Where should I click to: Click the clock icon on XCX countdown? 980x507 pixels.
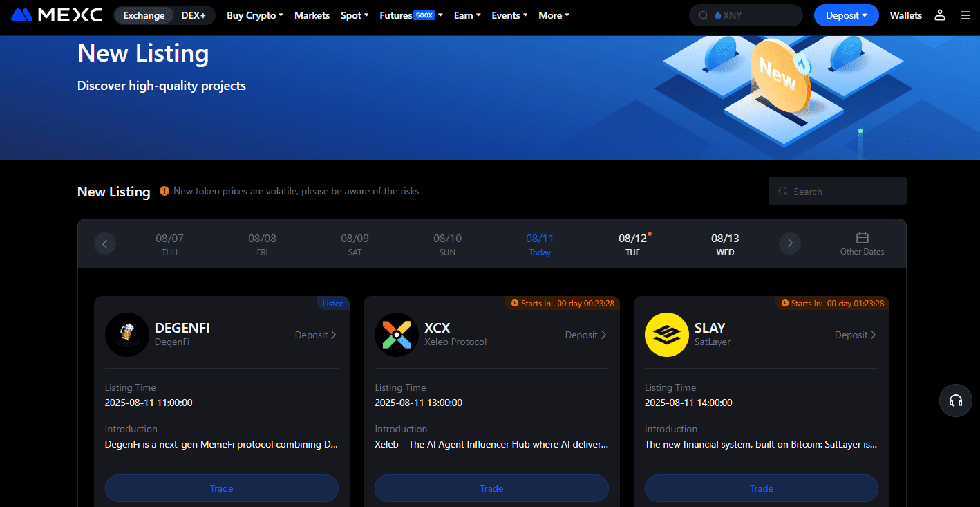(515, 303)
